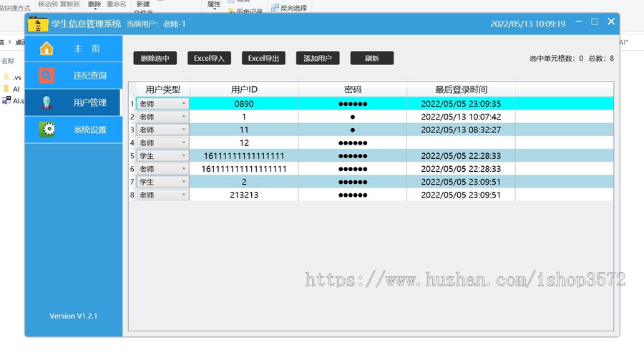Select the password cell in row 4
Image resolution: width=644 pixels, height=355 pixels.
(x=352, y=143)
